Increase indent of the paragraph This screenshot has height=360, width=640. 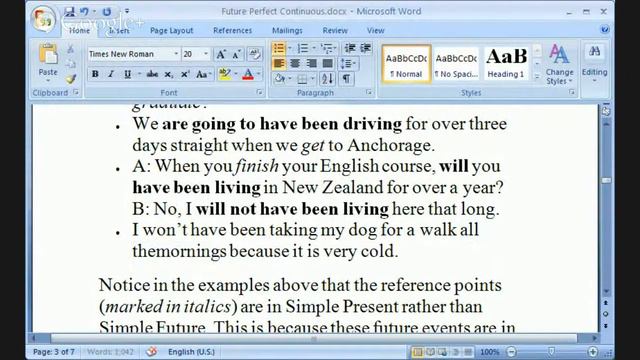click(365, 48)
